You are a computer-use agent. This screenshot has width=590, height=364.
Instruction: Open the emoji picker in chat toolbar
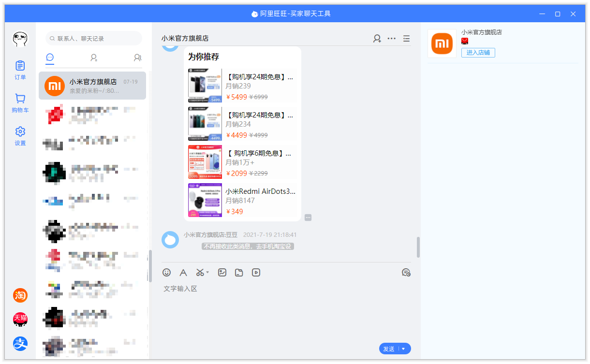tap(167, 273)
